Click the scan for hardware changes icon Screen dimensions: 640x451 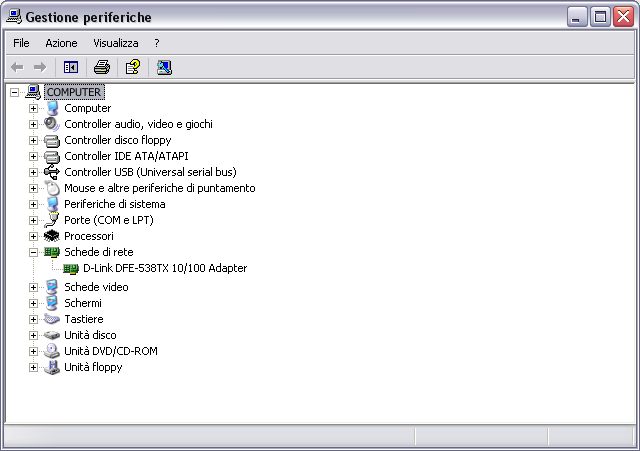point(164,67)
